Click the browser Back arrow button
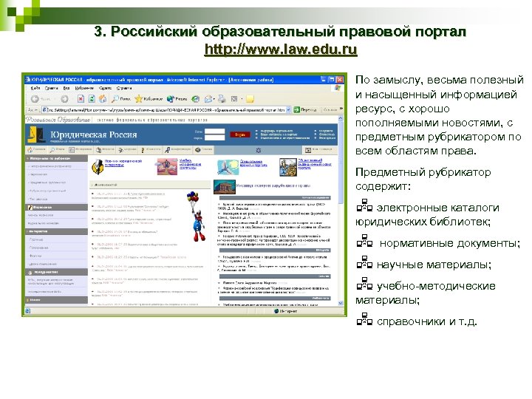The height and width of the screenshot is (399, 532). pyautogui.click(x=35, y=99)
